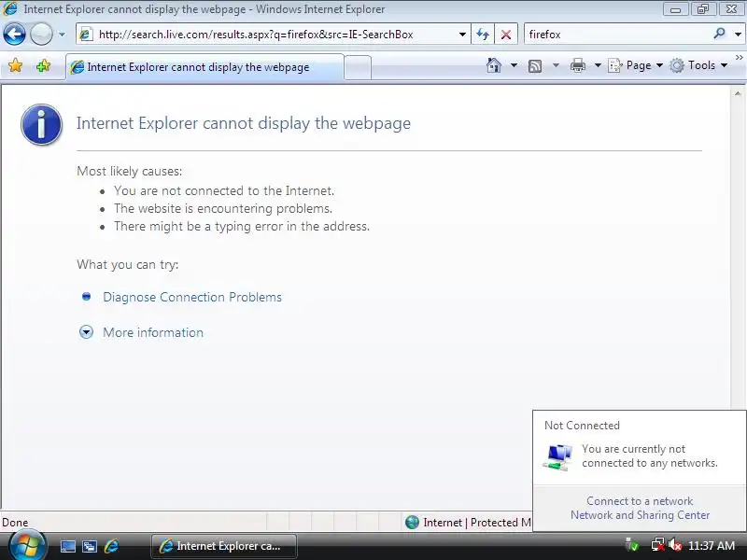Click the Home toolbar icon
The width and height of the screenshot is (747, 560).
point(494,65)
